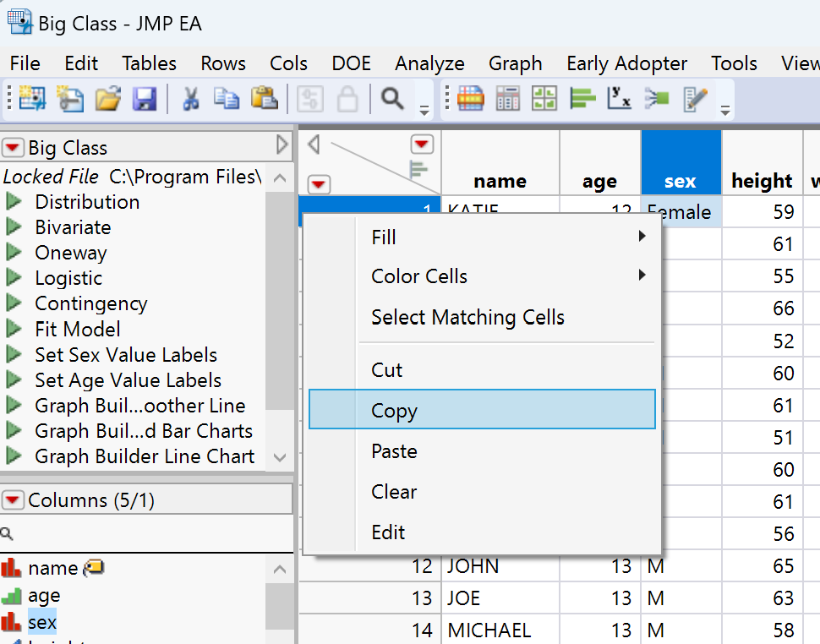Click the height column header
This screenshot has width=820, height=644.
(x=762, y=181)
